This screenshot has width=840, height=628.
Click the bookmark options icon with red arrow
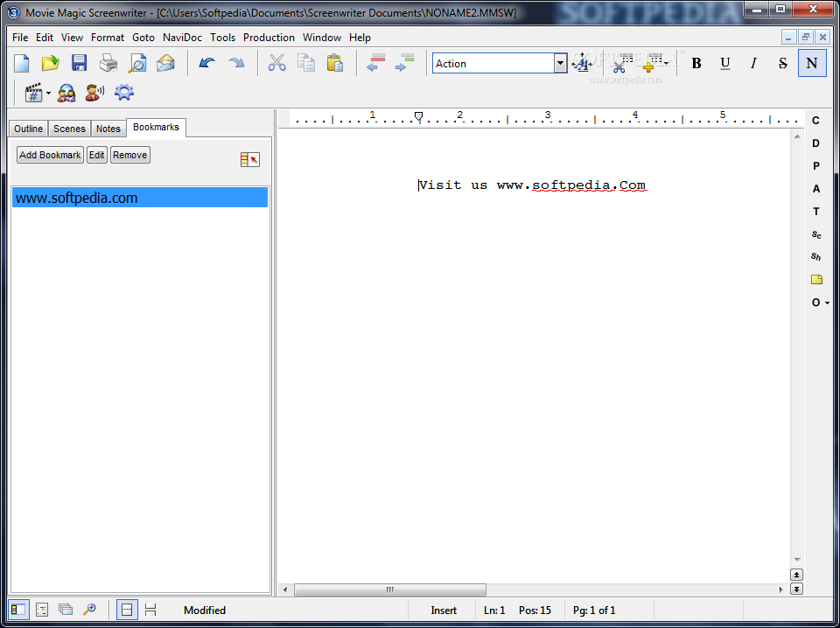coord(249,159)
